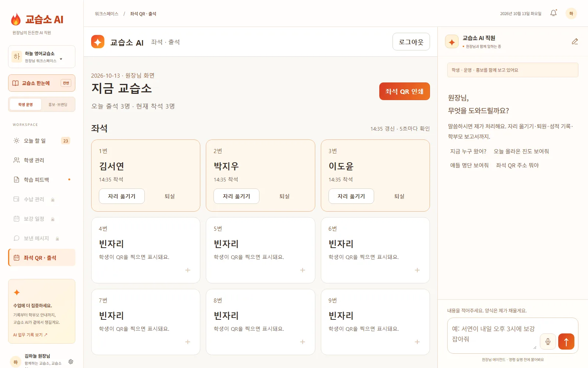Image resolution: width=588 pixels, height=368 pixels.
Task: Click the 학생 · 운영 · 홍보 context banner
Action: [513, 70]
